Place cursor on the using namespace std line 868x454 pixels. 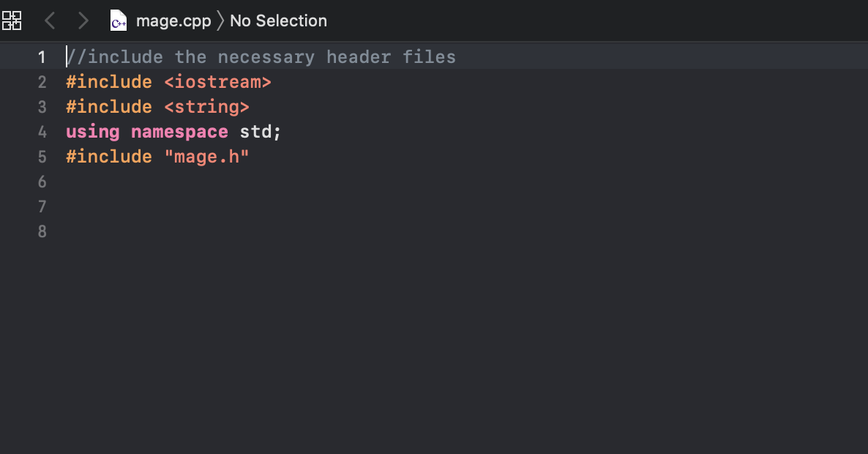point(172,132)
